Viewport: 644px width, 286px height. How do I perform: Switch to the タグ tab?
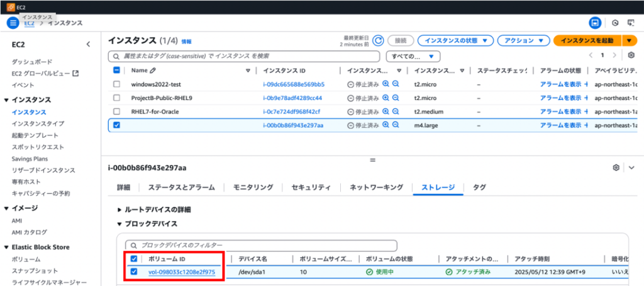pos(479,187)
